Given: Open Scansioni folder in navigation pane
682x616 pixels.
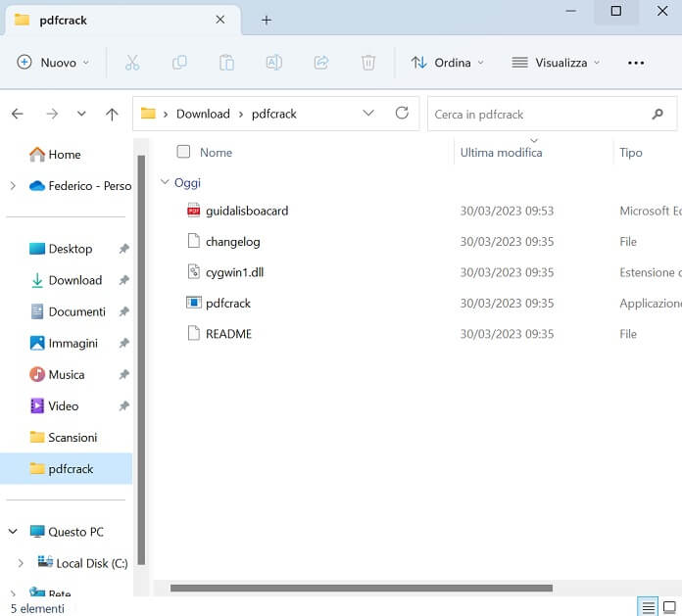Looking at the screenshot, I should (x=64, y=438).
